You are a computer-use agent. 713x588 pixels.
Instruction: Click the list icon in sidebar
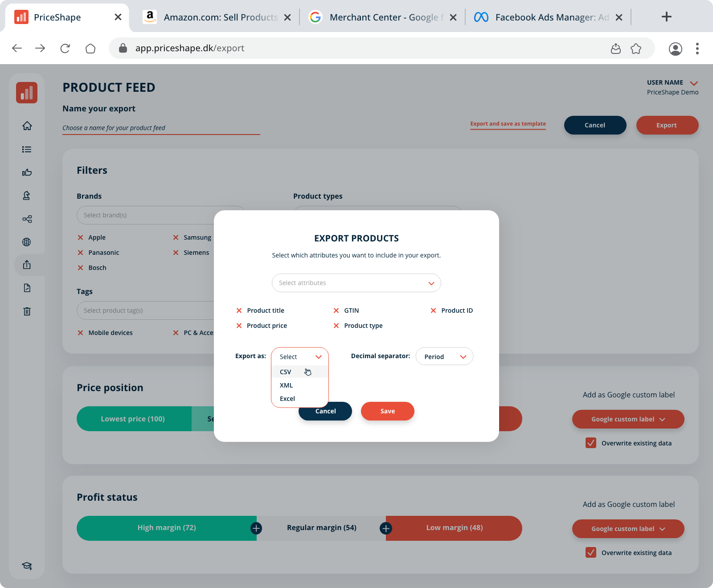27,149
